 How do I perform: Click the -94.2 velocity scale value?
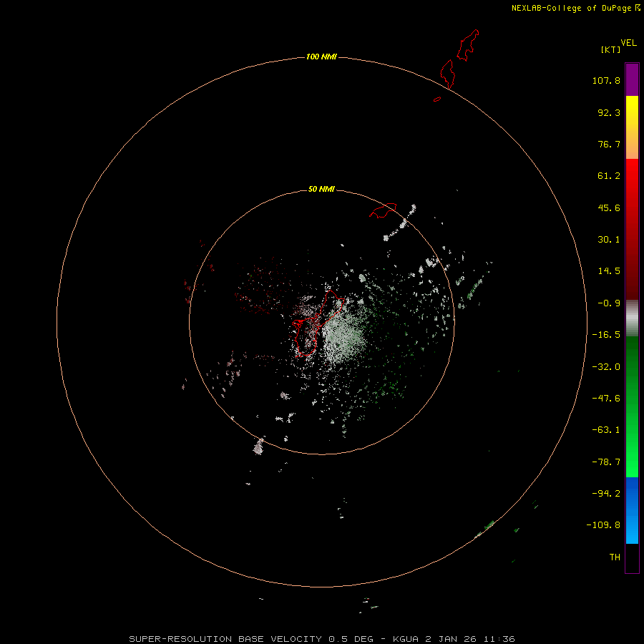606,494
